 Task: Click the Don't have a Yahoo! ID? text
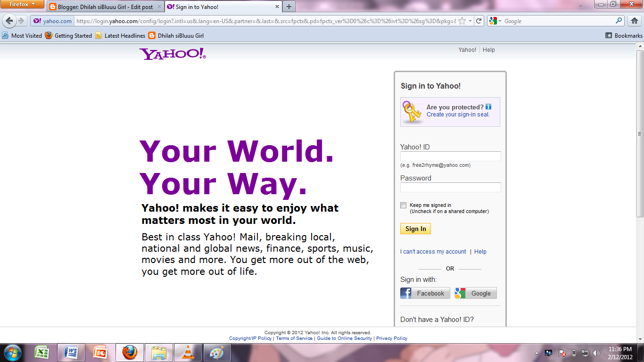(437, 320)
